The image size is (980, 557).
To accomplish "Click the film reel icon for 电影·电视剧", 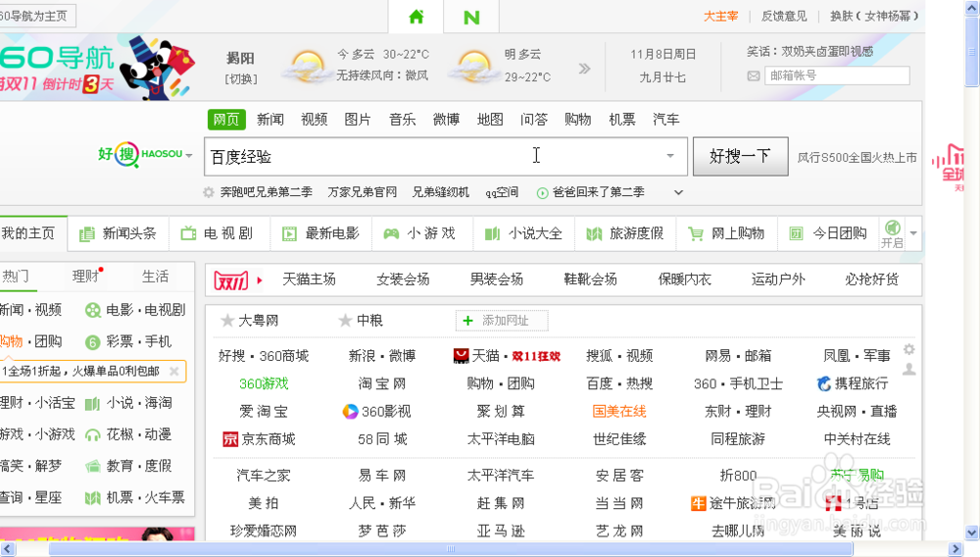I will (92, 311).
